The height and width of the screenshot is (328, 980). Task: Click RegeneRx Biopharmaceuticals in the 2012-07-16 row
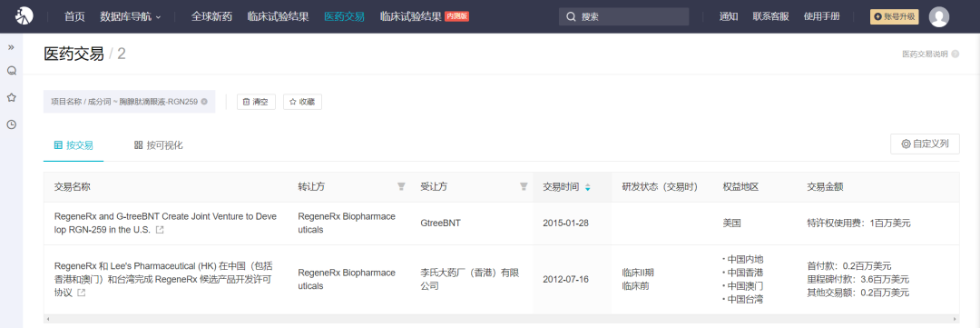click(347, 279)
